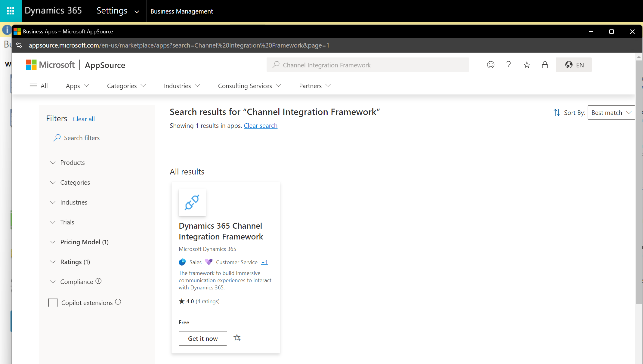Screen dimensions: 643x364
Task: Open the help question mark icon
Action: [509, 65]
